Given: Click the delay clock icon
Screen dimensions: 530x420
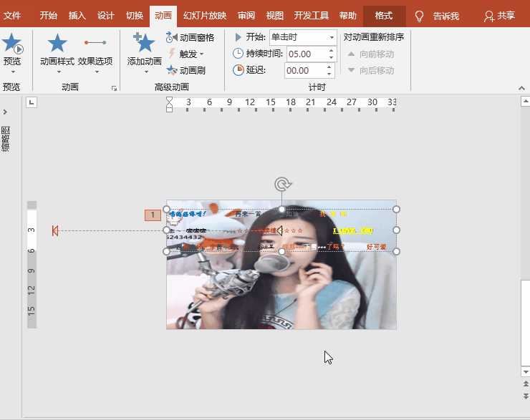Looking at the screenshot, I should pos(238,70).
